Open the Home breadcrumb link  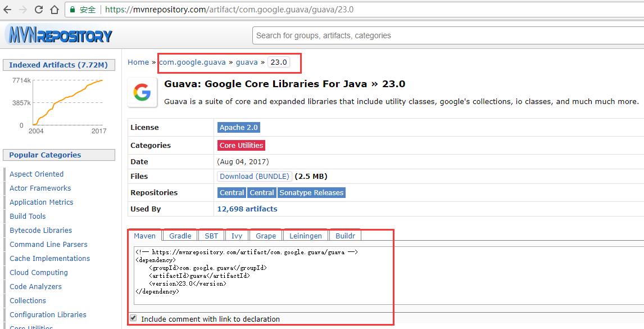coord(138,62)
